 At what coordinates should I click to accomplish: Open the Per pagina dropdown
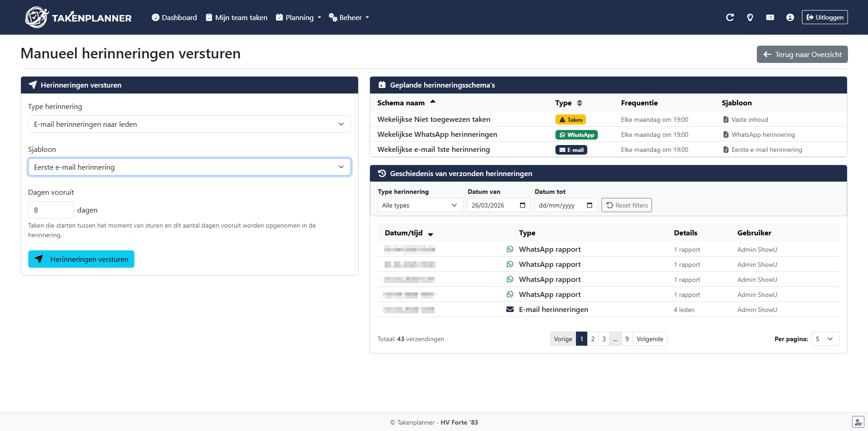(x=825, y=339)
